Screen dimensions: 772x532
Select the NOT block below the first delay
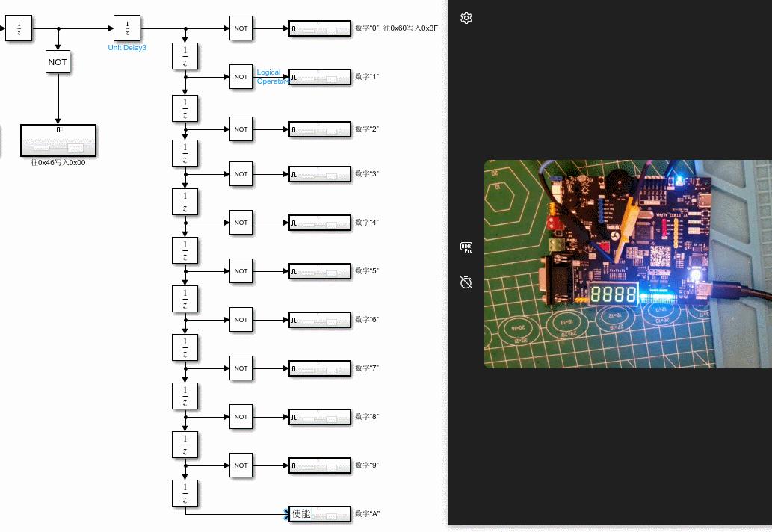coord(58,63)
